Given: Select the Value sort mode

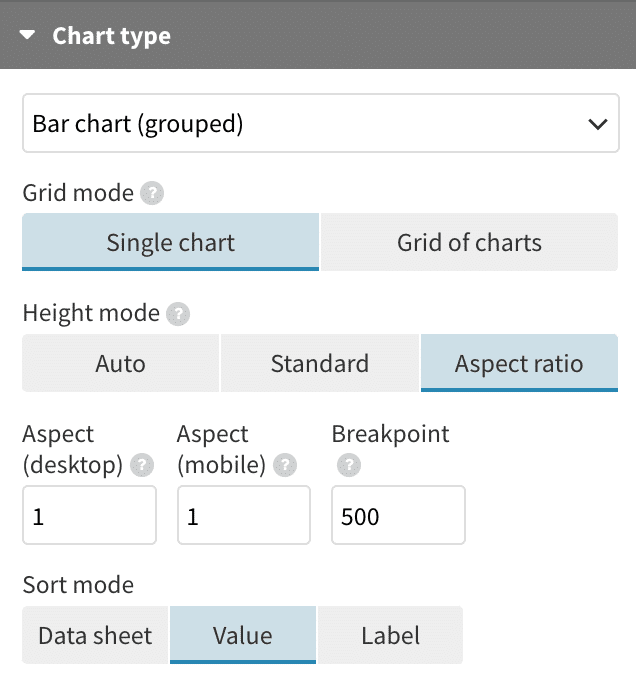Looking at the screenshot, I should pos(243,635).
